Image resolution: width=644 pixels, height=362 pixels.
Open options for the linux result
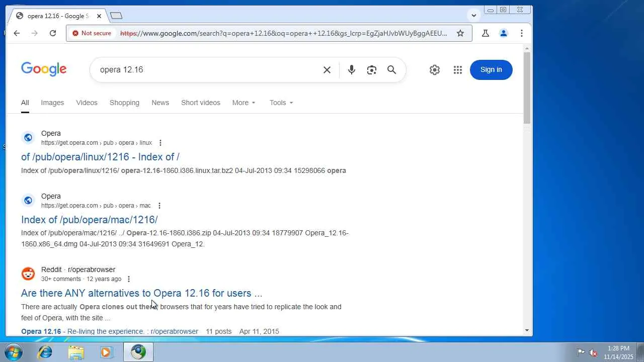coord(160,143)
